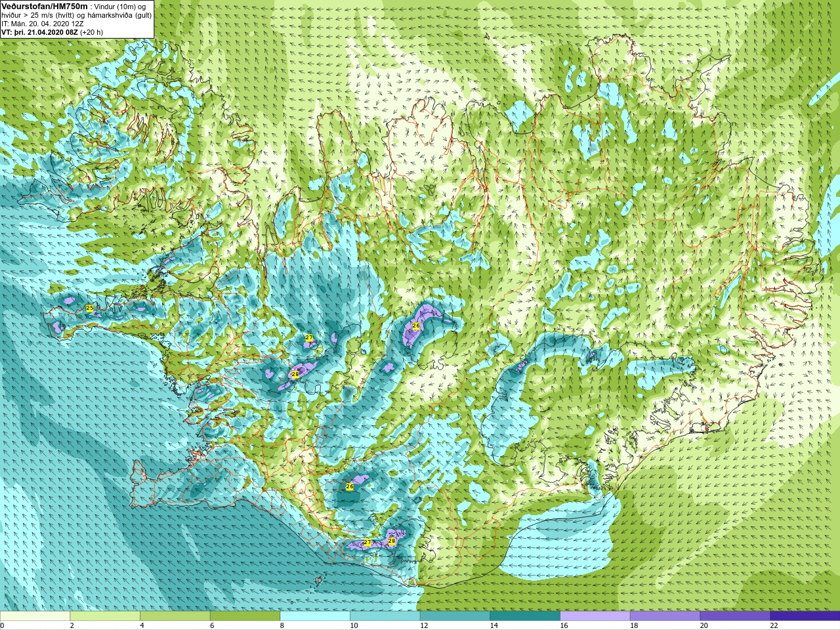
Task: Select the 14–16 m/s dark teal legend swatch
Action: point(525,616)
